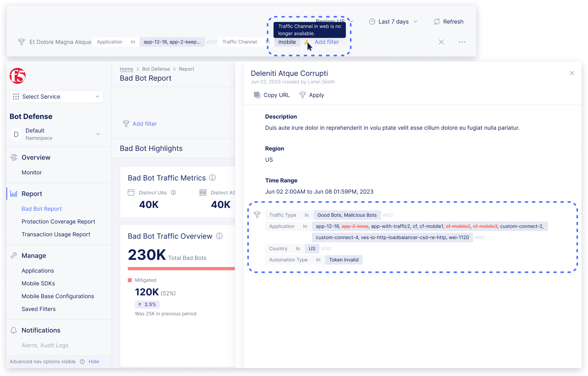The image size is (588, 376).
Task: Click Bot Defense breadcrumb
Action: point(156,69)
